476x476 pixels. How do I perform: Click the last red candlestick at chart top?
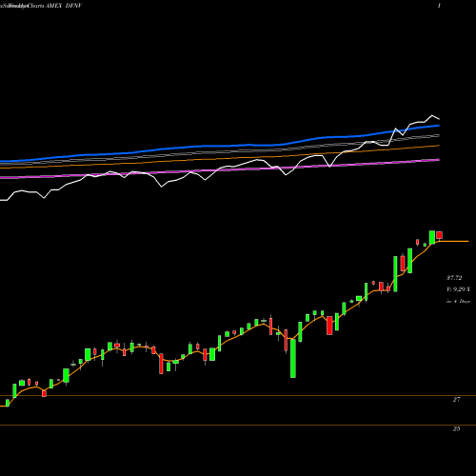point(440,235)
